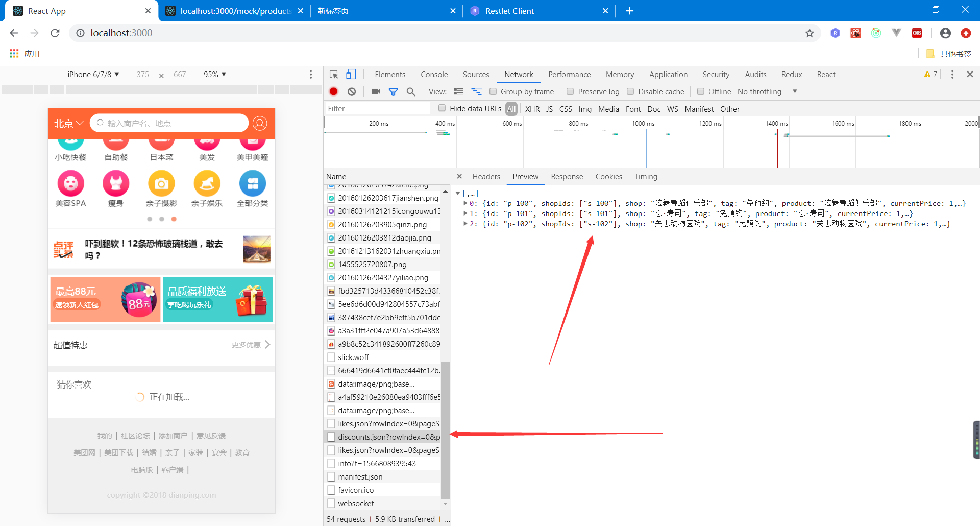This screenshot has width=980, height=526.
Task: Open the user profile icon in app header
Action: (x=260, y=124)
